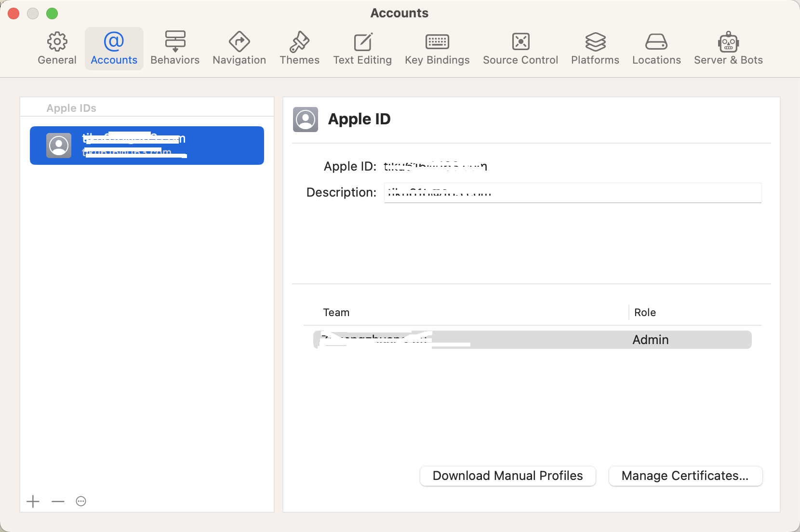Click the plus icon to add account
Viewport: 800px width, 532px height.
[x=33, y=502]
